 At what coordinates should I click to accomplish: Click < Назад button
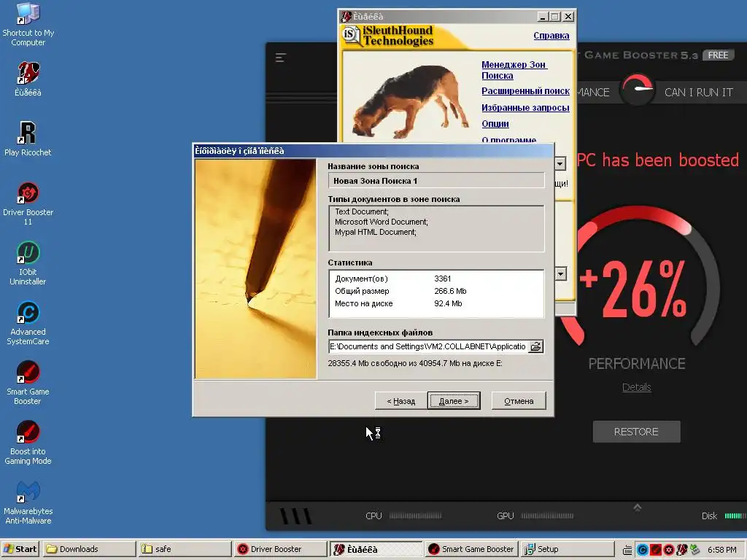[400, 401]
